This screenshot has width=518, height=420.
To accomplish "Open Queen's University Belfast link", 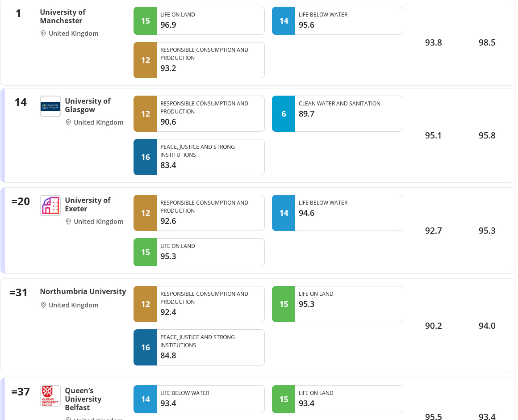I will click(x=83, y=399).
